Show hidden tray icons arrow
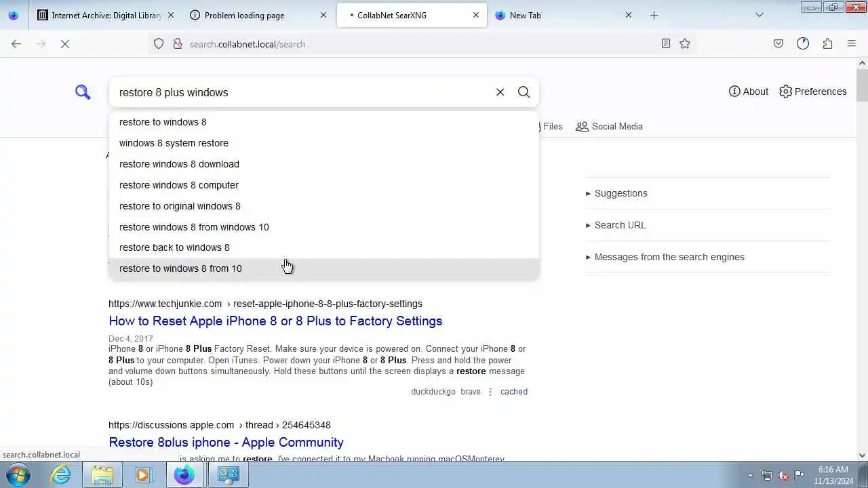 750,475
